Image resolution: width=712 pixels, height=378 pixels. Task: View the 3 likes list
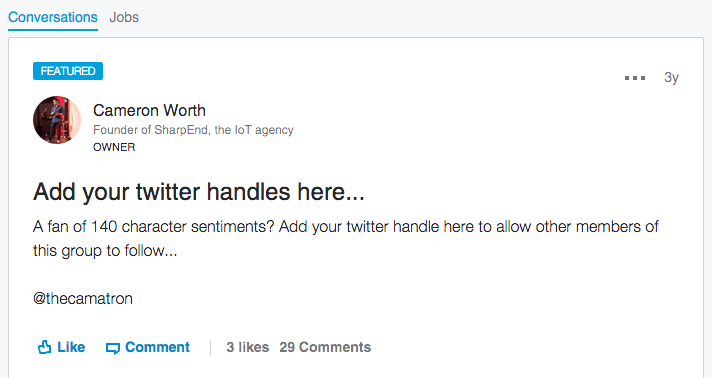(x=247, y=347)
